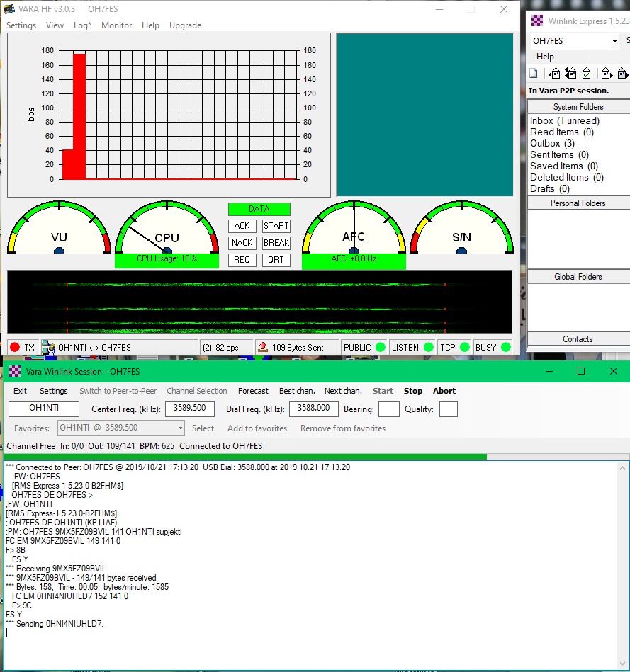Viewport: 630px width, 672px height.
Task: Click the Center Freq. field showing 3589.500
Action: [x=189, y=408]
